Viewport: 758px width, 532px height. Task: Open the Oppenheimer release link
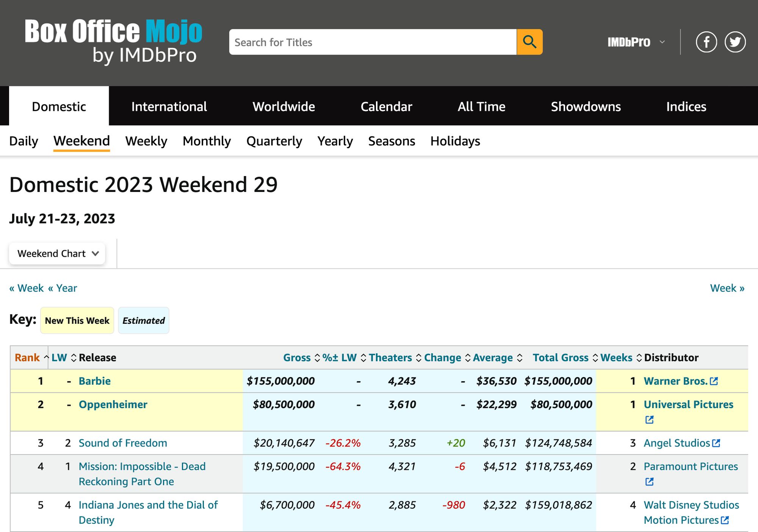point(113,404)
